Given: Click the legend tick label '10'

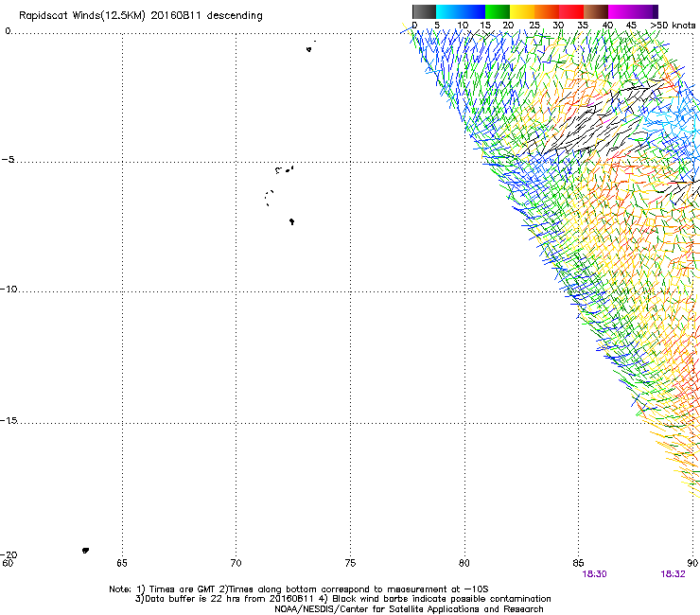Looking at the screenshot, I should point(463,26).
